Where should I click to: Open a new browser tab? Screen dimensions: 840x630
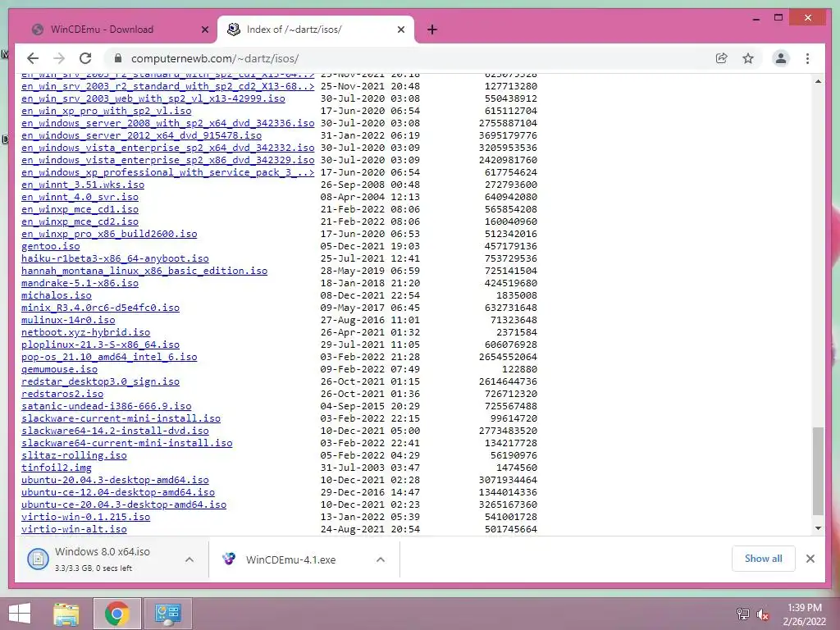(x=432, y=30)
